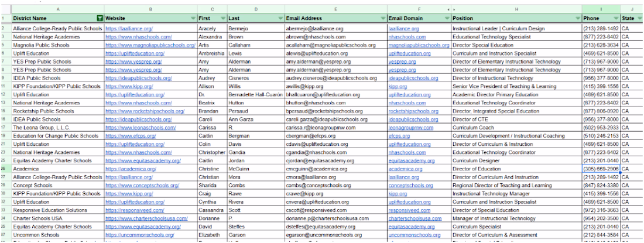644x243 pixels.
Task: Select cell 'The Leona Group, L.L.C.'
Action: pos(57,128)
